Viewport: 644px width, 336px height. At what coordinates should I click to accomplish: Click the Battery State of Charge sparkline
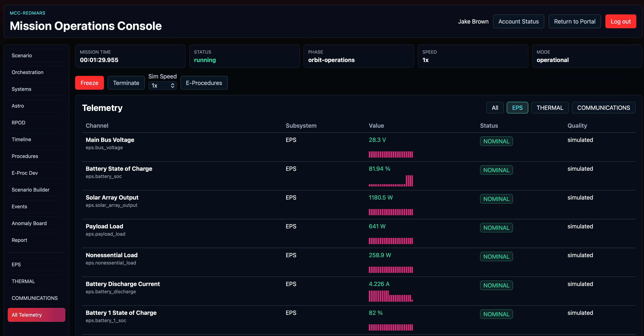pos(391,181)
